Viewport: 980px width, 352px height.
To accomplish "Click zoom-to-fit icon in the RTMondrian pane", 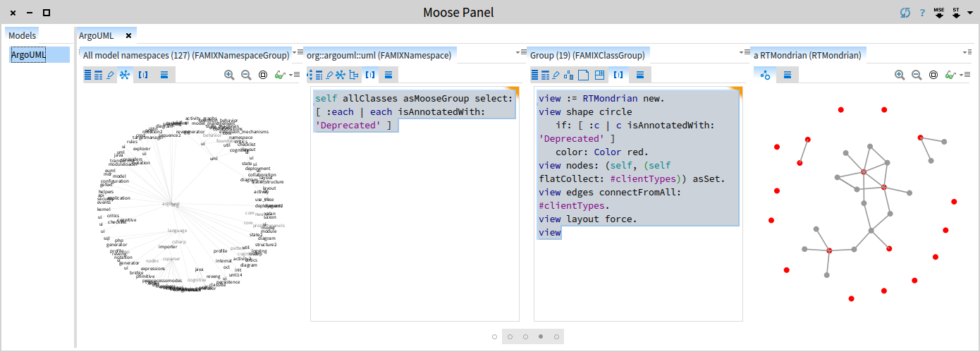I will pyautogui.click(x=933, y=75).
